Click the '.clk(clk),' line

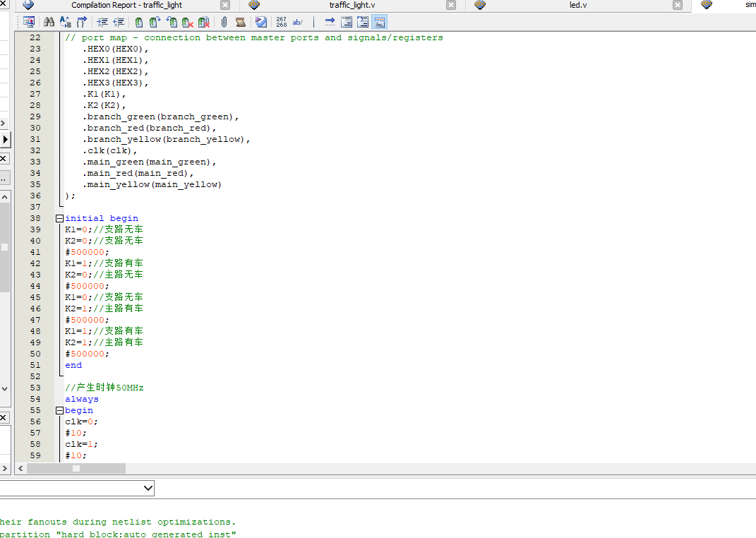click(109, 151)
